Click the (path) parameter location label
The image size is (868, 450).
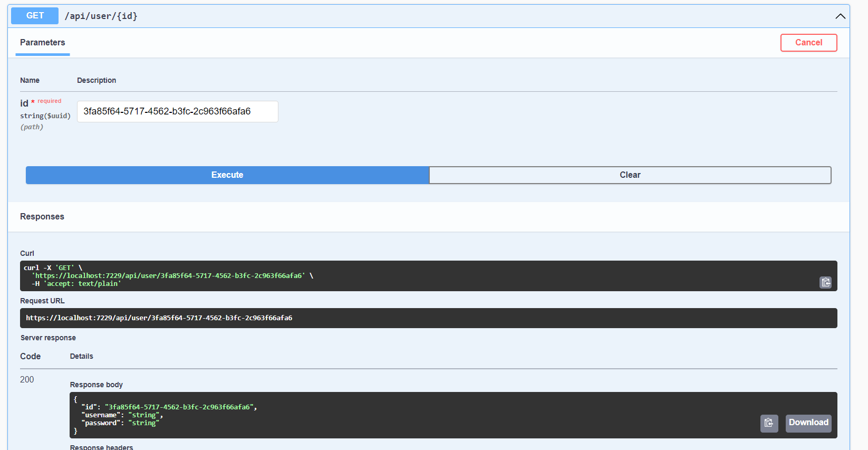coord(32,127)
